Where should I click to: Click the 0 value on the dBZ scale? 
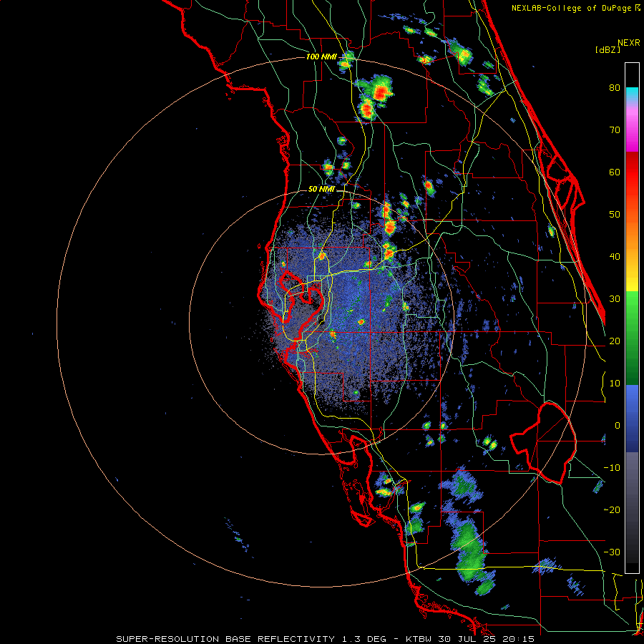[x=618, y=426]
